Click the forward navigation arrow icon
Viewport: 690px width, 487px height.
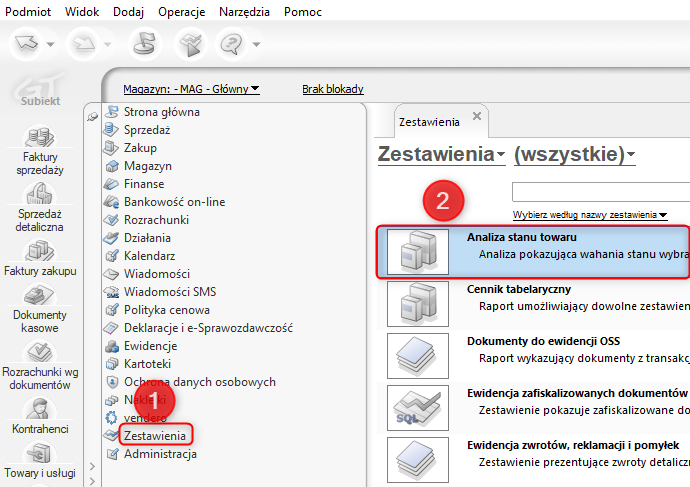point(84,44)
